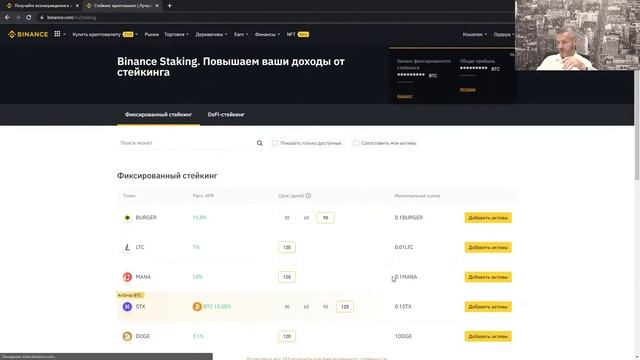Select 30 days for BURGER

(x=287, y=218)
